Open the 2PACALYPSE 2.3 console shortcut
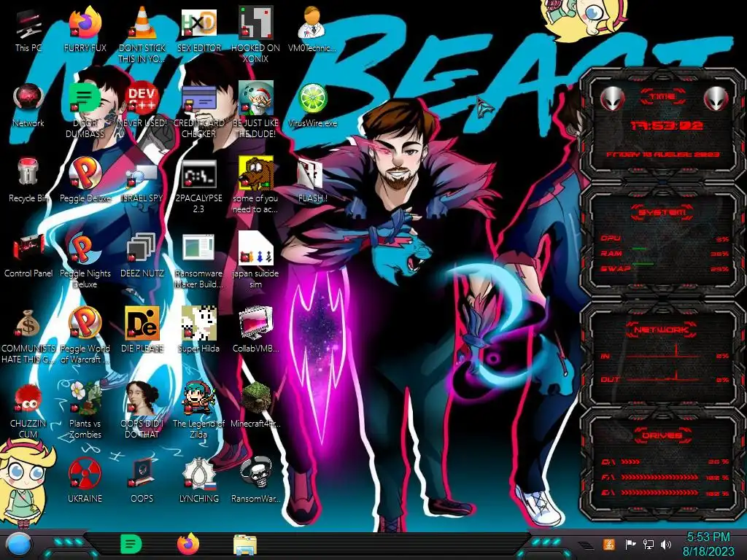The width and height of the screenshot is (747, 560). click(198, 186)
